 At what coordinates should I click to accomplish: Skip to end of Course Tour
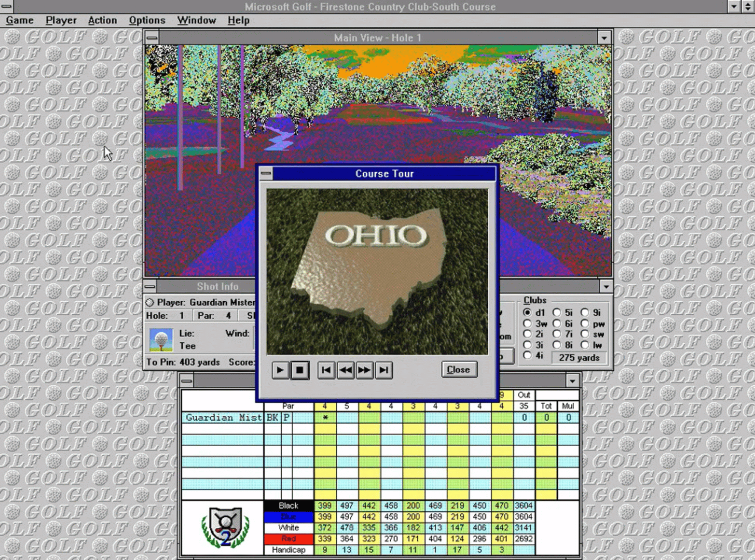383,370
